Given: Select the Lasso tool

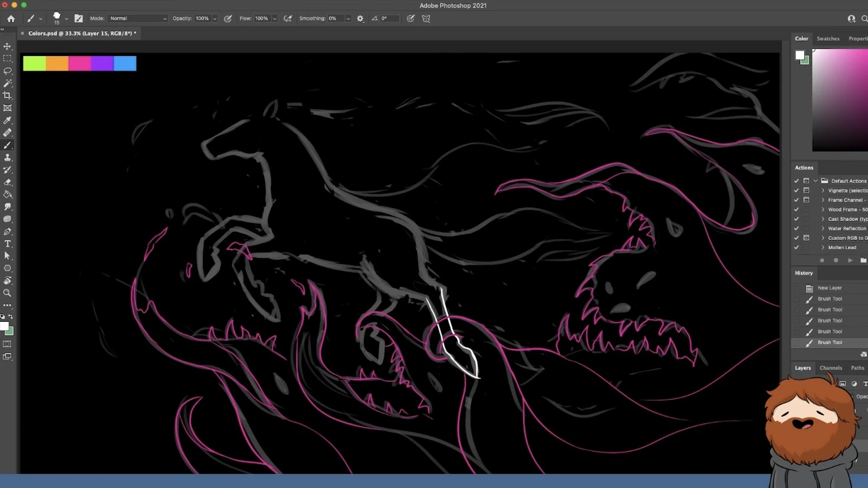Looking at the screenshot, I should (x=7, y=71).
